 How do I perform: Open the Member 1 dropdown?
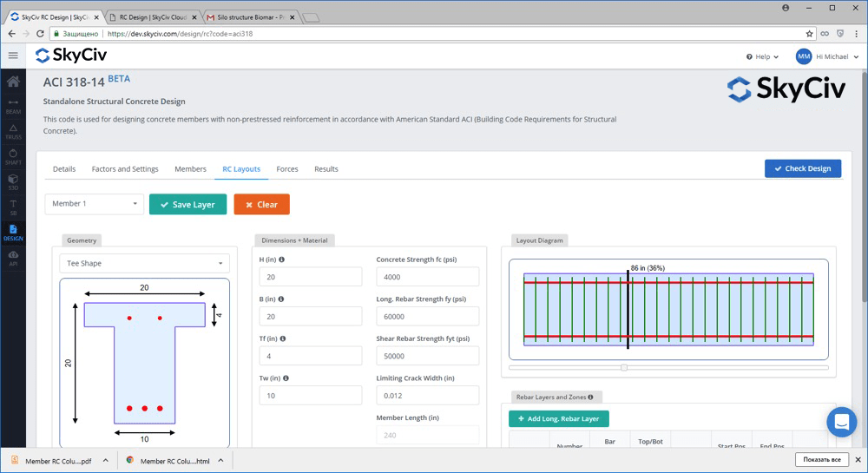pyautogui.click(x=94, y=204)
